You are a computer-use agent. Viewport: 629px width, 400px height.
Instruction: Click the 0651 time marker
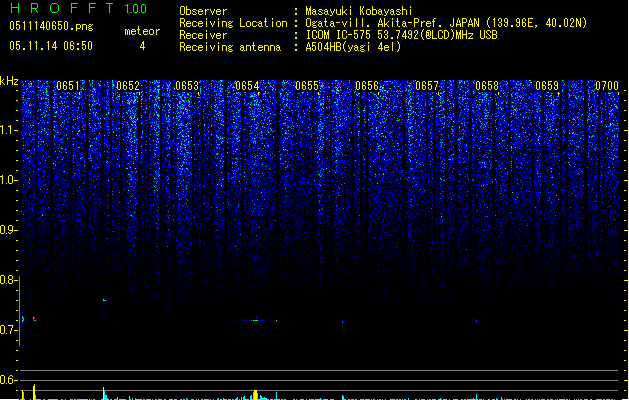(x=68, y=86)
